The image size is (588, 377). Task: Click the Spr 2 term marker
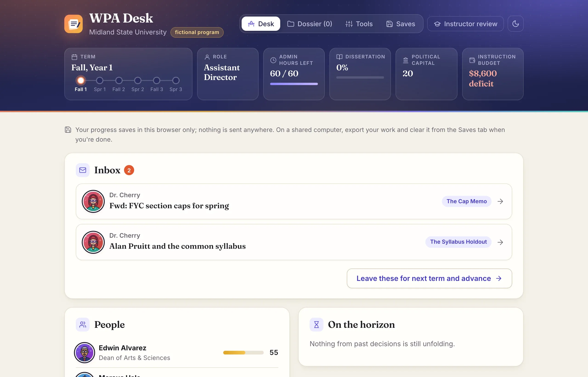tap(138, 80)
